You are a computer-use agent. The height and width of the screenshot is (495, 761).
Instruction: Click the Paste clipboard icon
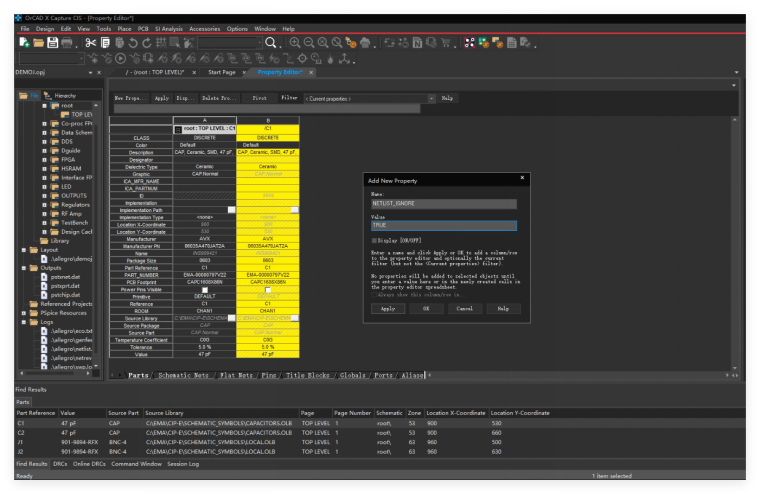(119, 43)
